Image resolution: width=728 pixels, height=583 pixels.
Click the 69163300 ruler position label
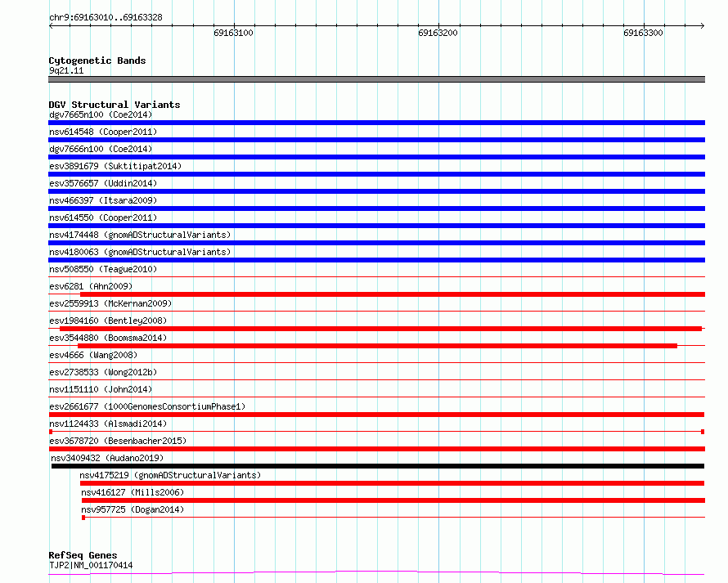pyautogui.click(x=643, y=33)
